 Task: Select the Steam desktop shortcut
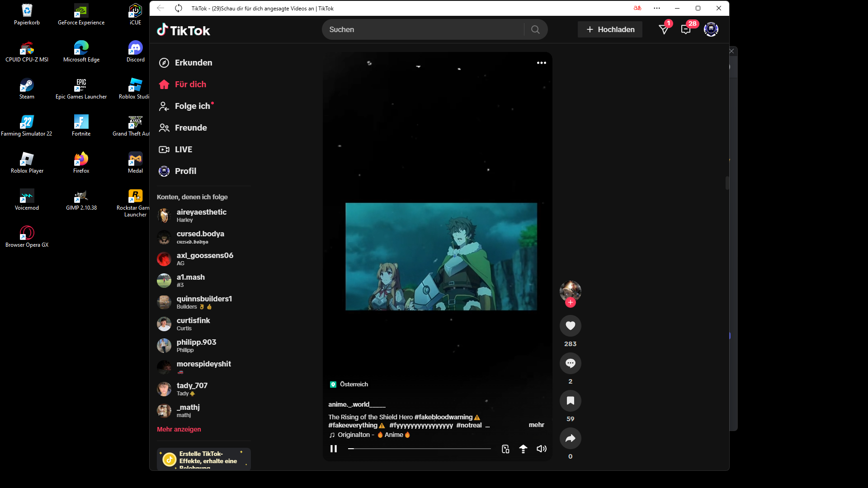coord(27,88)
